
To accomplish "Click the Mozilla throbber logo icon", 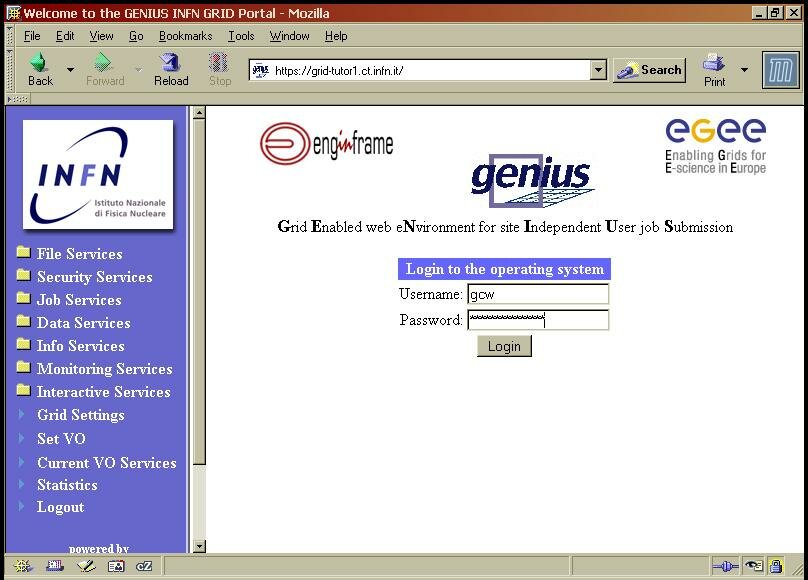I will click(x=781, y=70).
